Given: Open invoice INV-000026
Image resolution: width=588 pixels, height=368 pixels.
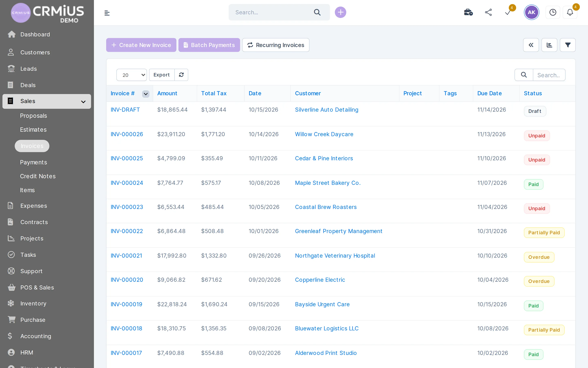Looking at the screenshot, I should tap(127, 134).
